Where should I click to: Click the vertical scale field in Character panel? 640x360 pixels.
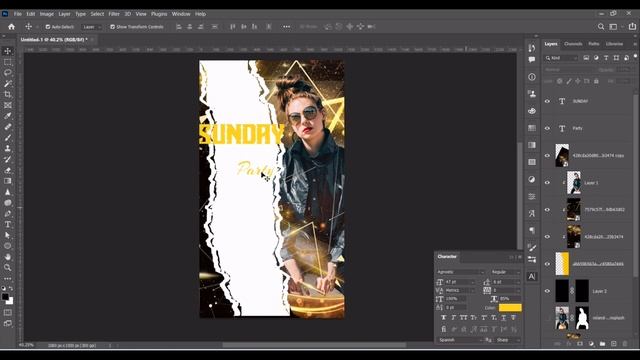click(455, 299)
